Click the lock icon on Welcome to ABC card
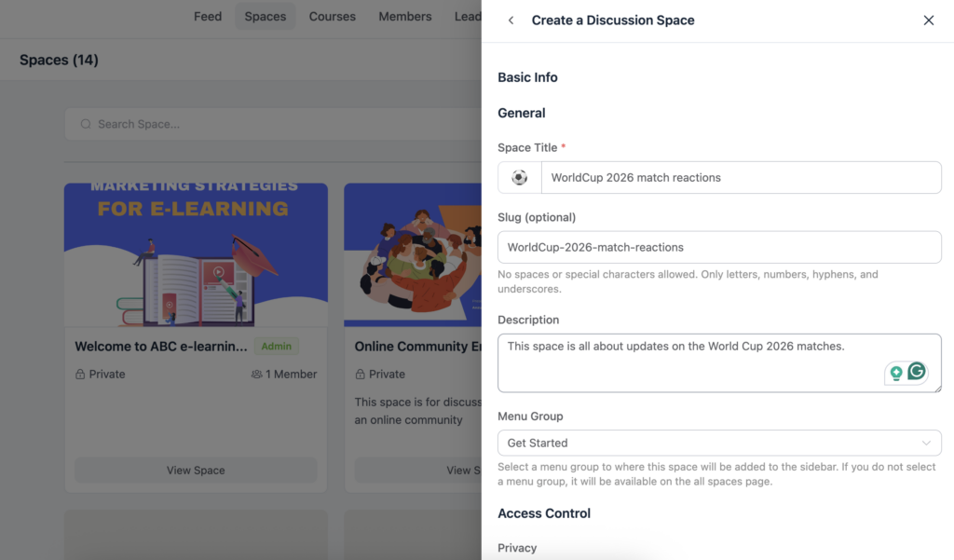Screen dimensions: 954x560 [80, 374]
